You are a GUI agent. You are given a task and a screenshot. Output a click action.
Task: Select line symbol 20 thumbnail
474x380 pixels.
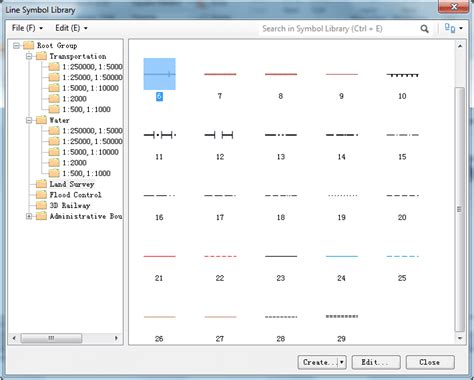tap(402, 195)
